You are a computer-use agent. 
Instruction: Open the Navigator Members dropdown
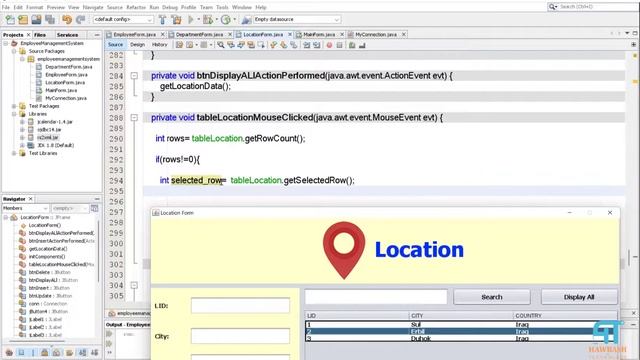click(25, 208)
